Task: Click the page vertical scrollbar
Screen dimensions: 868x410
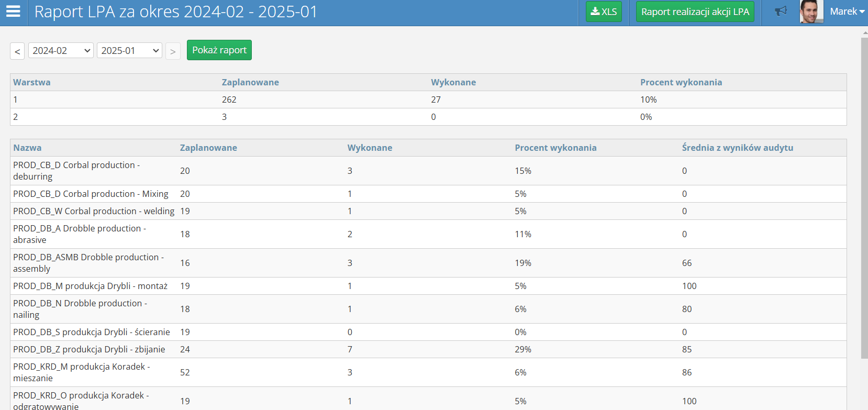Action: pyautogui.click(x=864, y=199)
